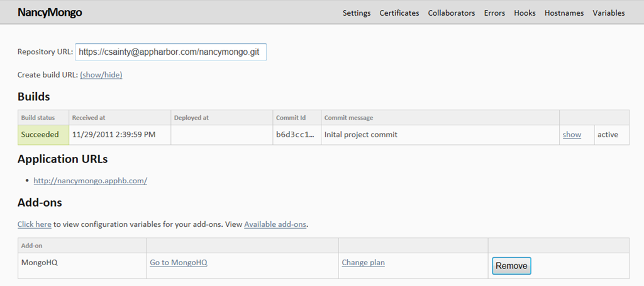Remove the MongoHQ add-on
The image size is (644, 286).
pyautogui.click(x=511, y=266)
